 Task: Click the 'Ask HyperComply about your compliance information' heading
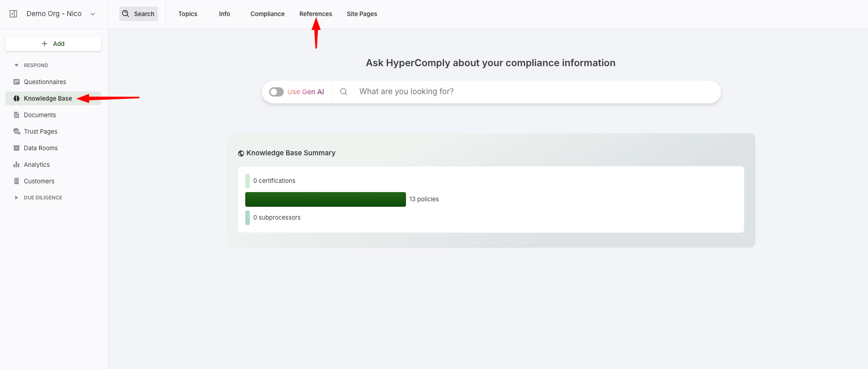pos(490,63)
